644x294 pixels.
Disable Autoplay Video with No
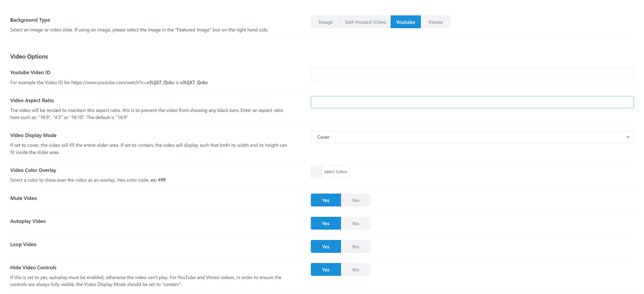coord(355,223)
